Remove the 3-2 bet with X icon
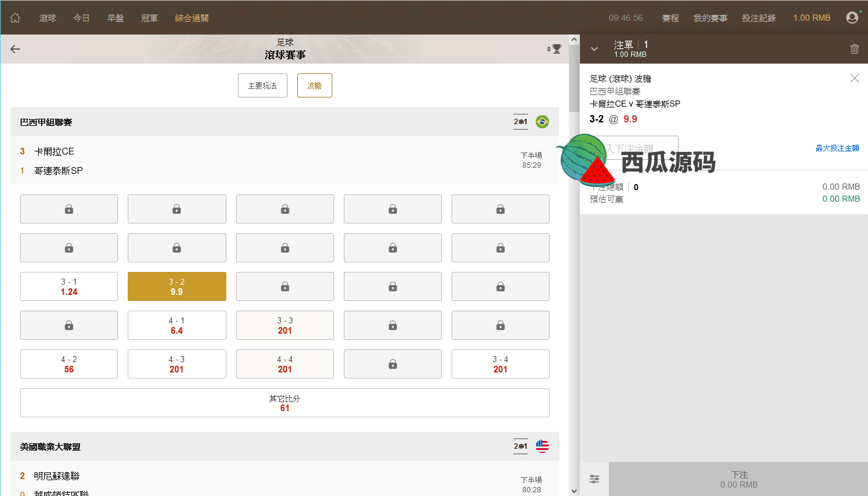This screenshot has height=496, width=868. click(855, 78)
